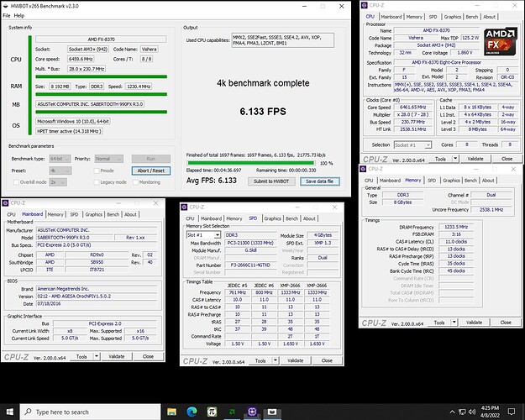Open the network tray icon

462,412
